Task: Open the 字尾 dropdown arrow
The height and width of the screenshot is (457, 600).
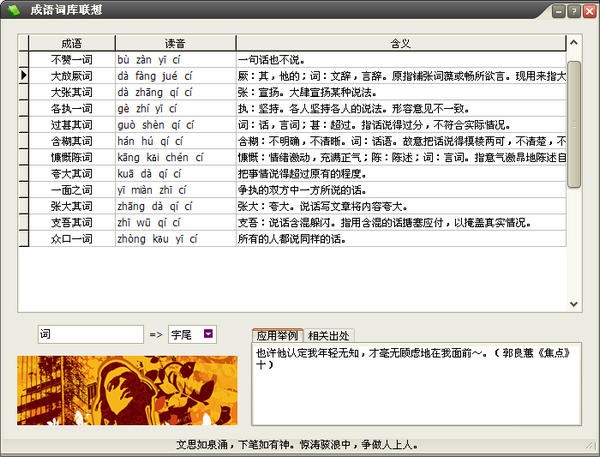Action: coord(207,334)
